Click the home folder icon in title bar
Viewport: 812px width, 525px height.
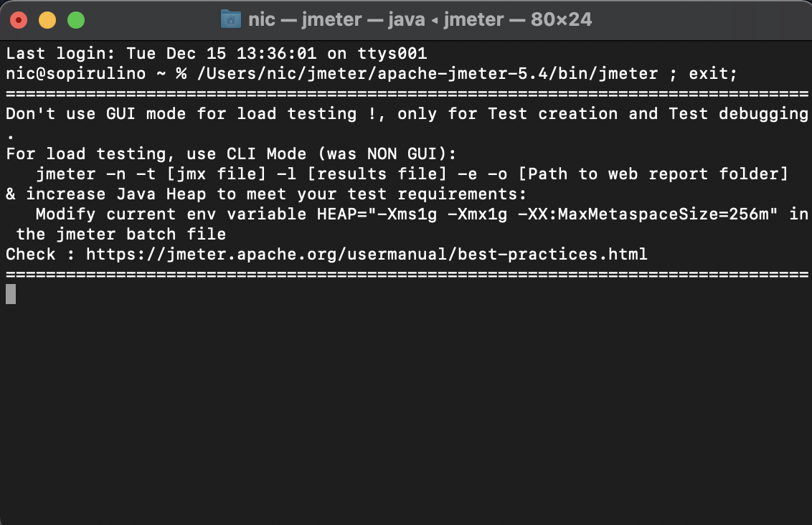click(230, 19)
